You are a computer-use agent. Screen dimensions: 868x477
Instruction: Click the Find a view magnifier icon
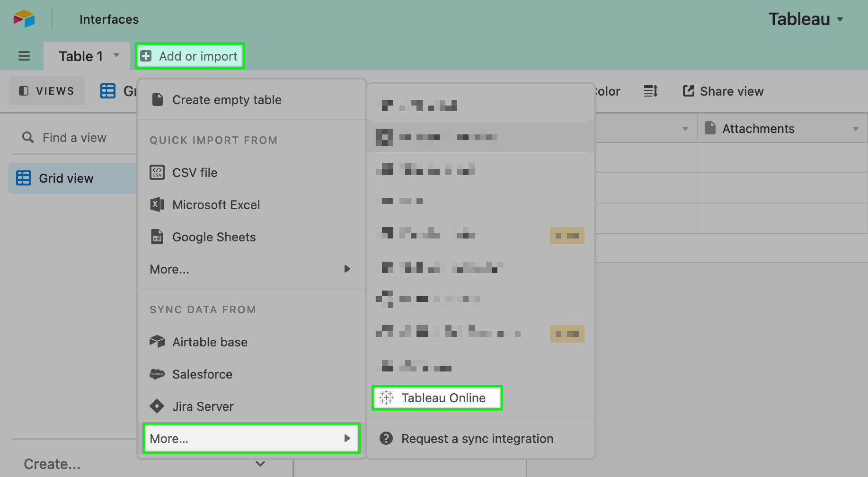pos(28,137)
